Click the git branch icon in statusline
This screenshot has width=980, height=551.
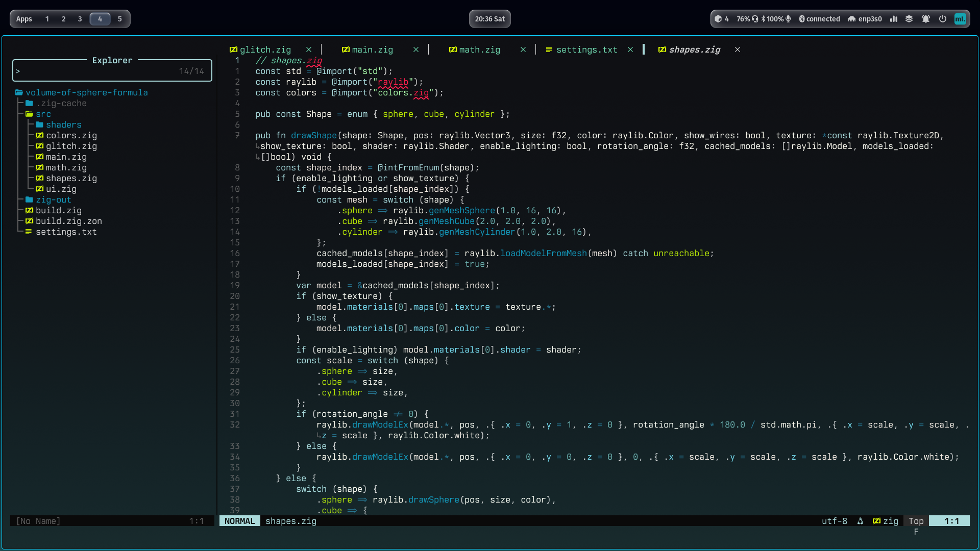860,521
